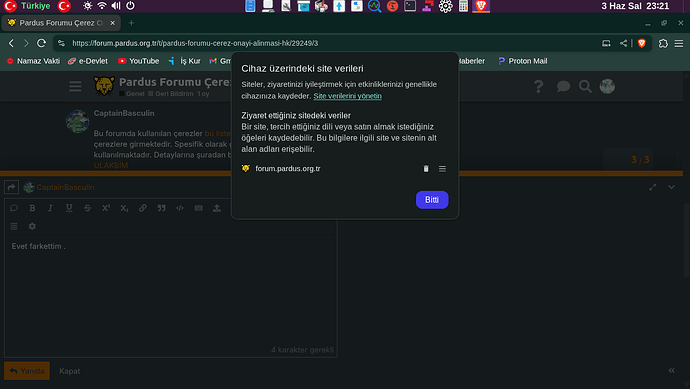The height and width of the screenshot is (389, 690).
Task: Insert blockquote with the quote icon
Action: [161, 208]
